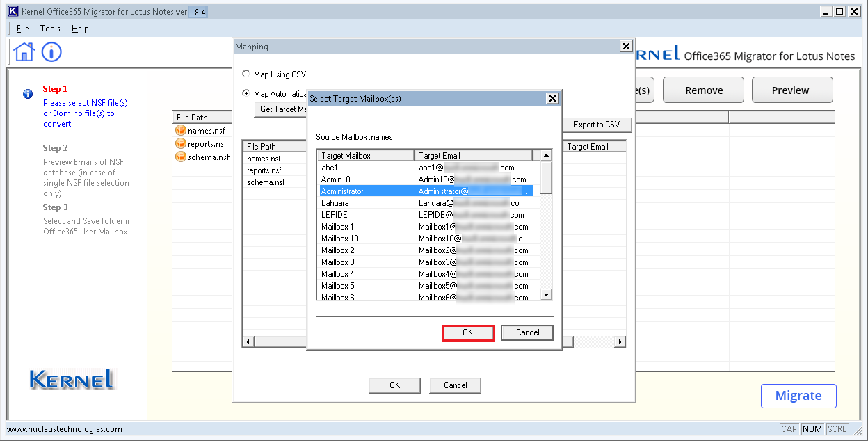Click the Remove button
The height and width of the screenshot is (441, 868).
click(704, 90)
